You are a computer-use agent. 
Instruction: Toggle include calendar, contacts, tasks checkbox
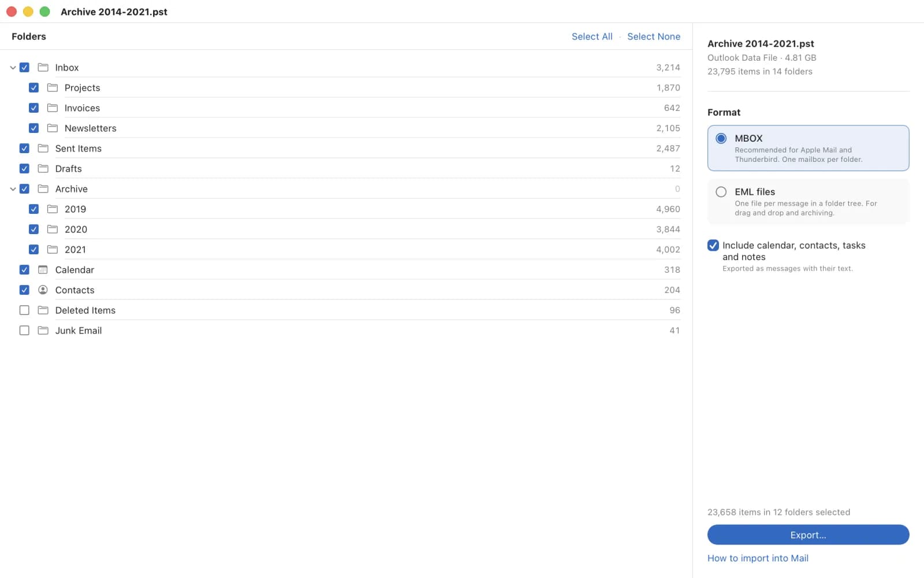[x=713, y=246]
